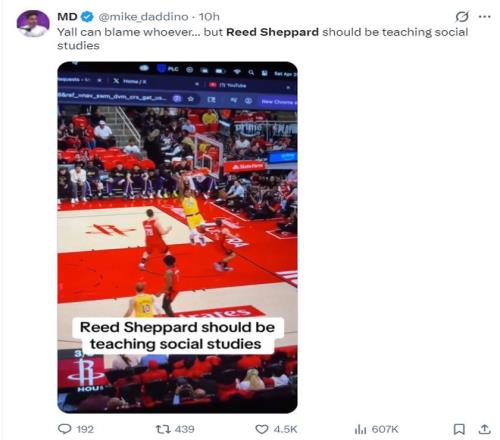Click the reply speech bubble icon
This screenshot has height=440, width=500.
(65, 429)
